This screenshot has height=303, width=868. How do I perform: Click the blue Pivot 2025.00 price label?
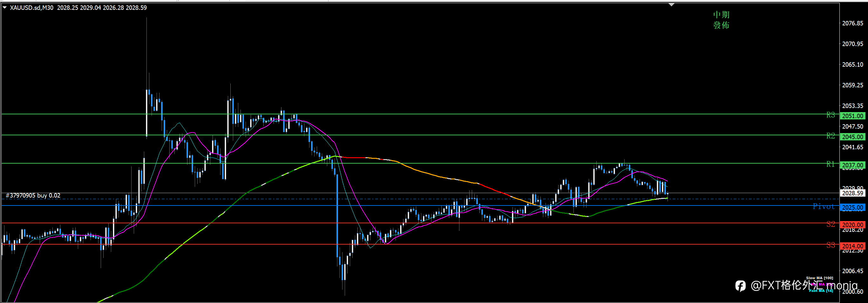[852, 207]
